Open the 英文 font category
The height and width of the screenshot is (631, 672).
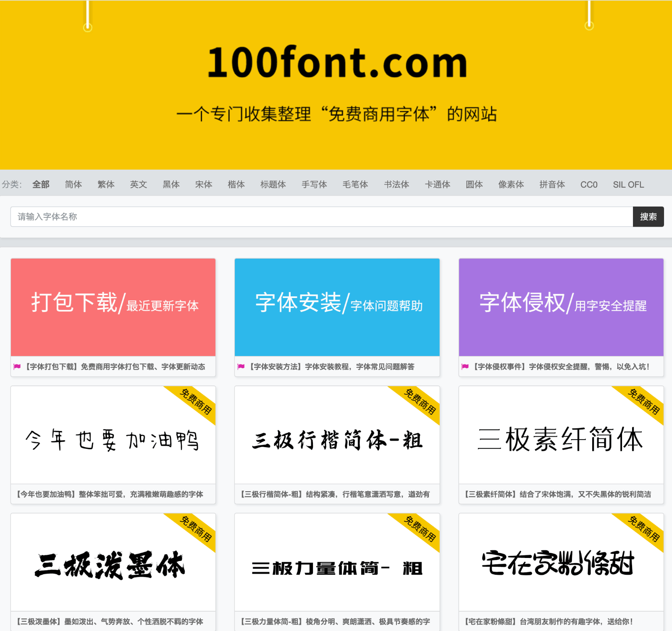139,184
